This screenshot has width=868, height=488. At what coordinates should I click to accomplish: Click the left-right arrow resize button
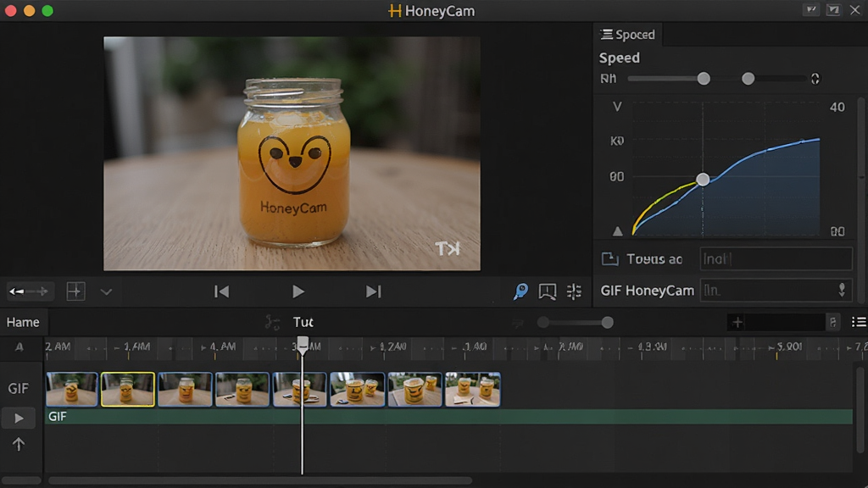(28, 291)
